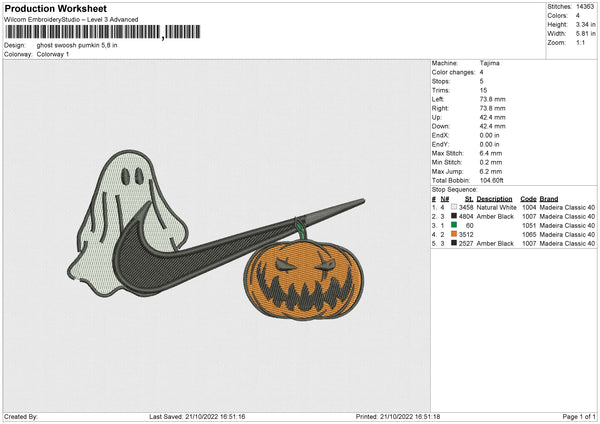Click the "Stops:" label
Viewport: 600px width, 424px height.
441,81
